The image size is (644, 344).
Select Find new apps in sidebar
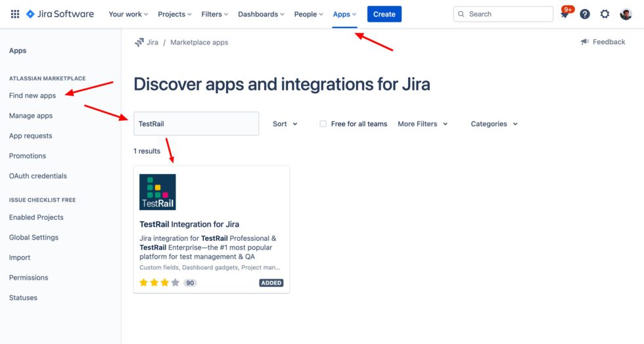click(x=32, y=96)
